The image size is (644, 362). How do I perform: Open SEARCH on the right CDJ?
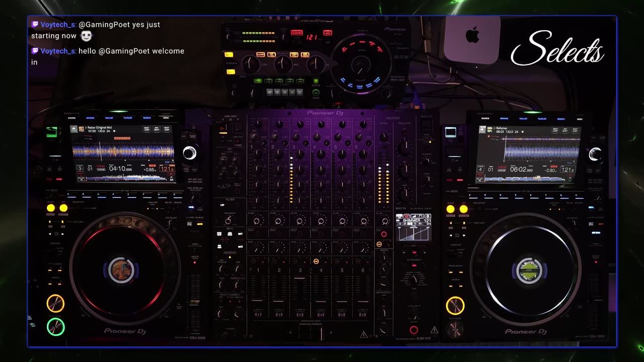(x=561, y=119)
